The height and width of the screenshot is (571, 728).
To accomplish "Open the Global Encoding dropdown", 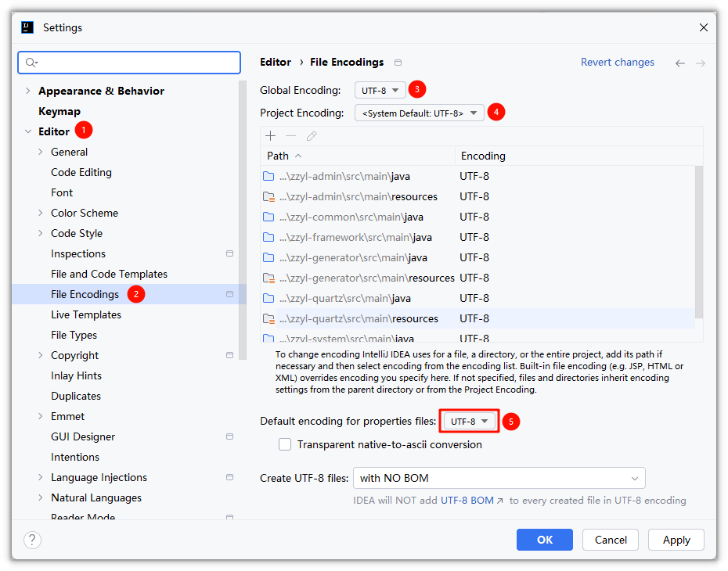I will click(380, 91).
